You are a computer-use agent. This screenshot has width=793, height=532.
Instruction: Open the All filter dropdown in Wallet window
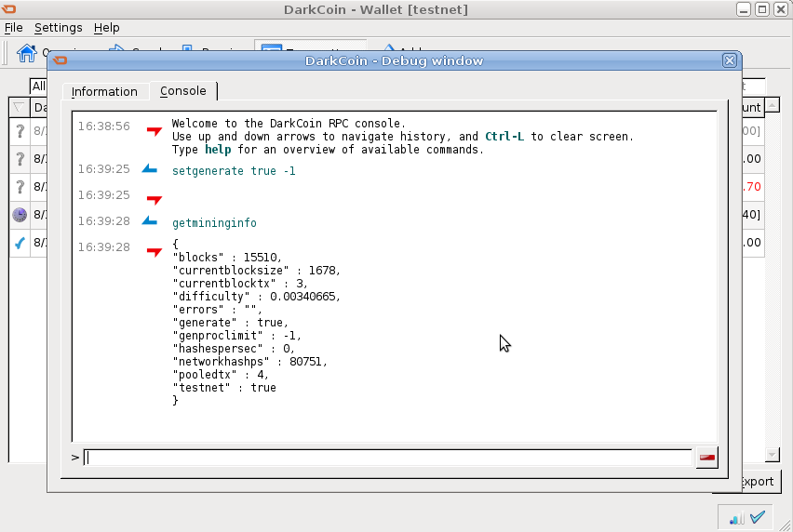click(x=38, y=86)
